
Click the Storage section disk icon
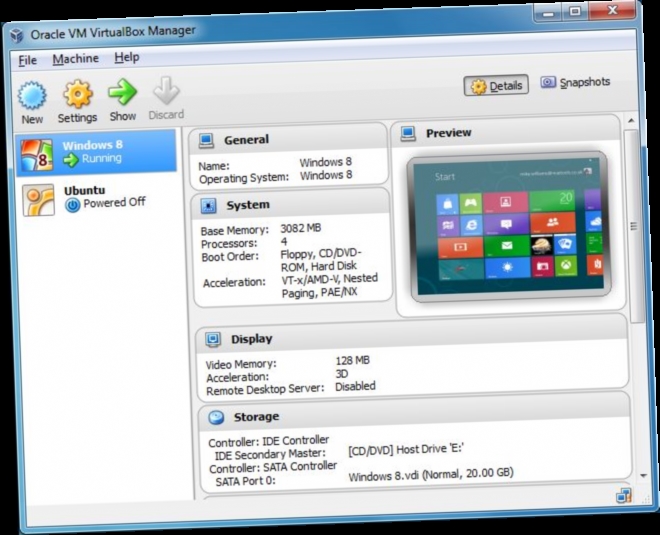216,417
